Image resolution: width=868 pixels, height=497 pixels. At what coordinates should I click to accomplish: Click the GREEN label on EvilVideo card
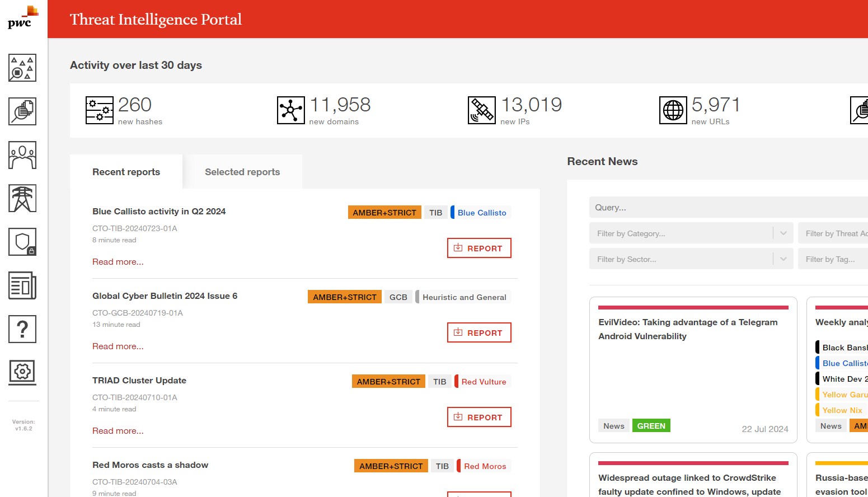[x=651, y=426]
